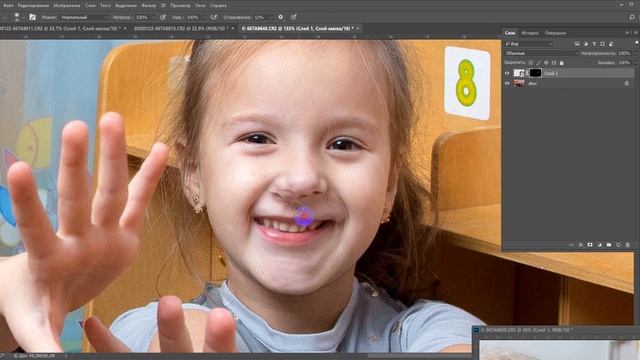Image resolution: width=640 pixels, height=360 pixels.
Task: Expand the layer opacity slider arrow
Action: [x=635, y=53]
